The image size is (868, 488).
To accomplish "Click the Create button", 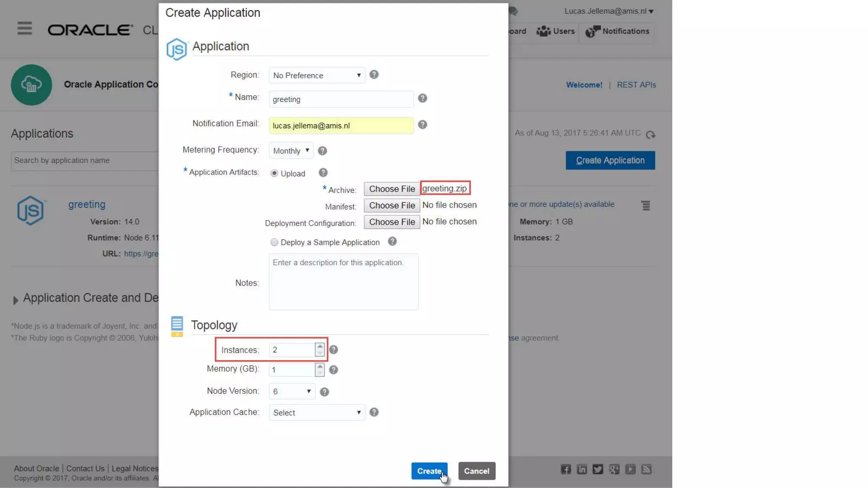I will tap(429, 471).
